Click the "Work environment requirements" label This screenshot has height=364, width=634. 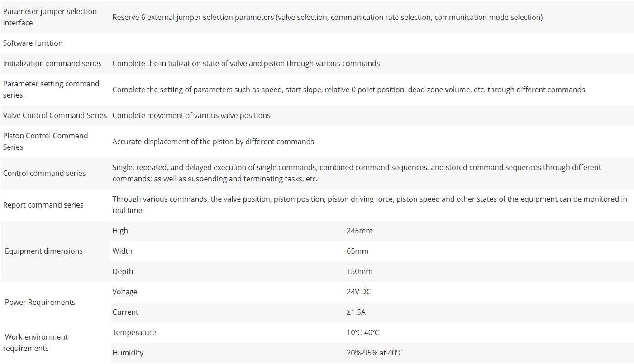coord(36,342)
